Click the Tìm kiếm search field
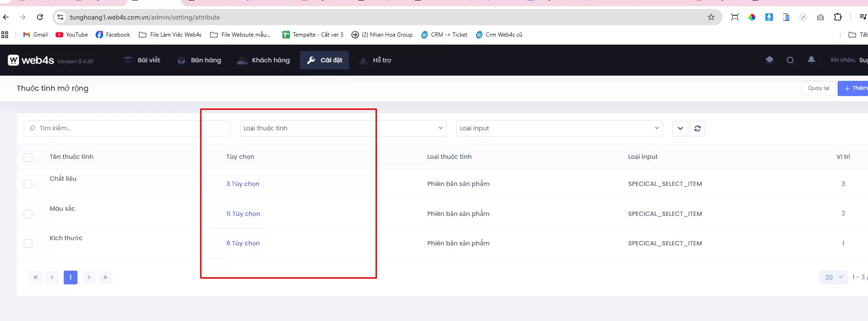The width and height of the screenshot is (868, 321). pos(126,128)
